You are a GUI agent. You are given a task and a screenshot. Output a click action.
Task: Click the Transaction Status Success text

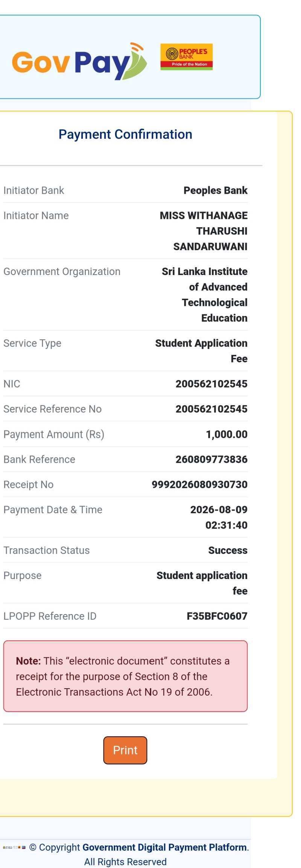pos(228,550)
